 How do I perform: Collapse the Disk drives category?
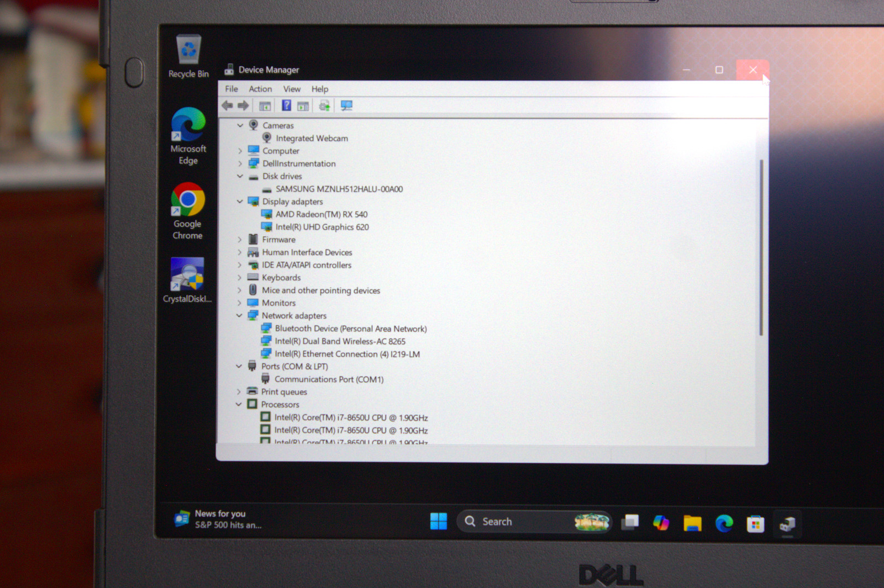point(240,176)
